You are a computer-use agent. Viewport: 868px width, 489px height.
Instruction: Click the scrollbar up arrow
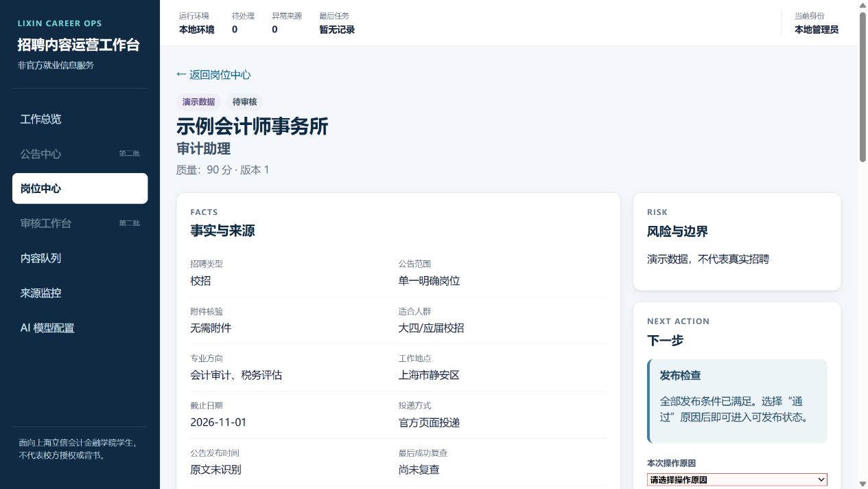click(x=863, y=5)
